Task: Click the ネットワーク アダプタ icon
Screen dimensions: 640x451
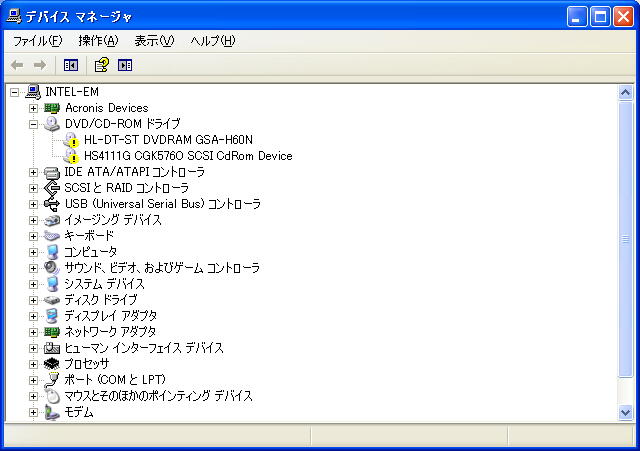Action: (x=52, y=332)
